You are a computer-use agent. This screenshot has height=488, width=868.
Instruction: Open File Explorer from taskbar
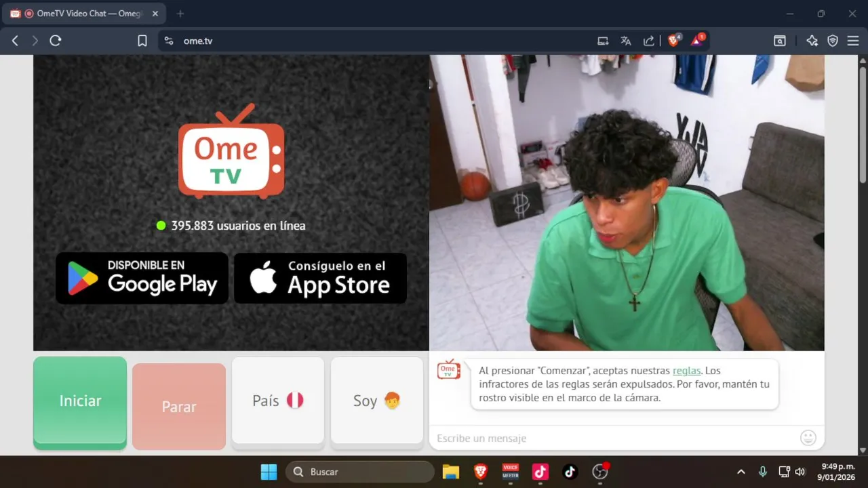point(451,472)
